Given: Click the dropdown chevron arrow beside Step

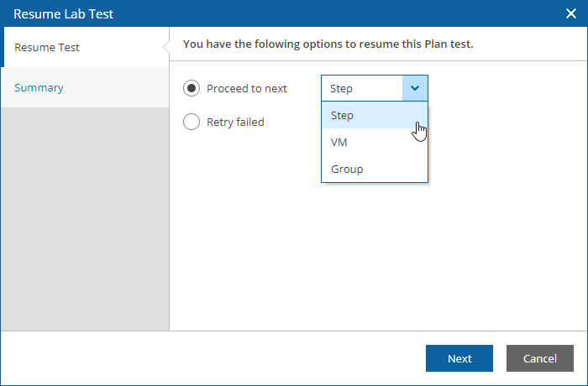Looking at the screenshot, I should [x=415, y=88].
